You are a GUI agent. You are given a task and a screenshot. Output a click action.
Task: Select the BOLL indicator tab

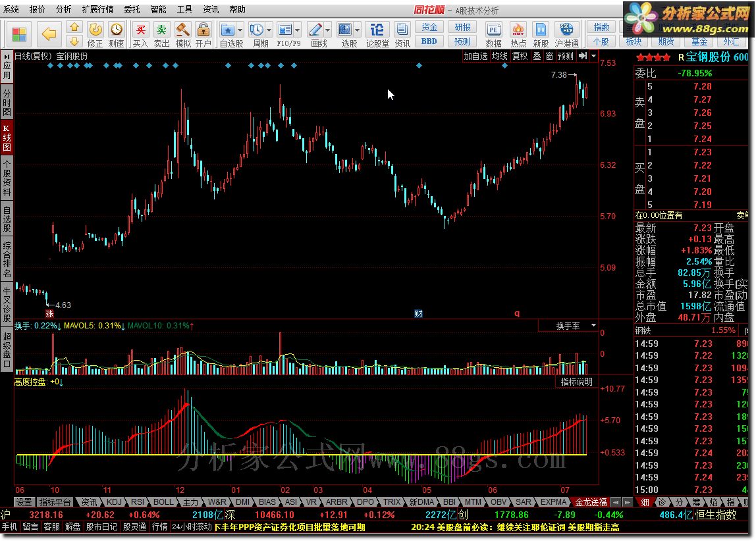163,502
